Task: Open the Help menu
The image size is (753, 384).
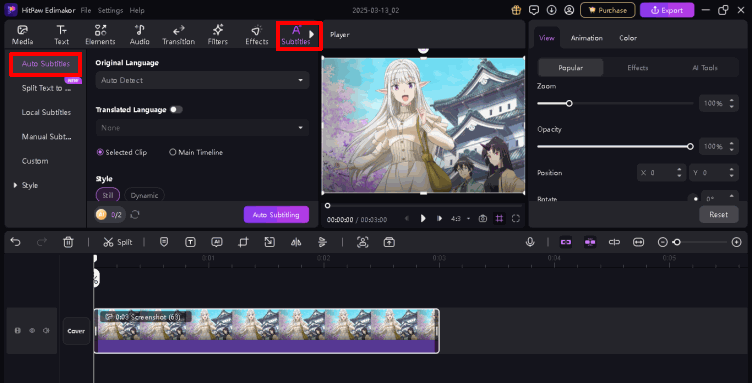Action: (137, 10)
